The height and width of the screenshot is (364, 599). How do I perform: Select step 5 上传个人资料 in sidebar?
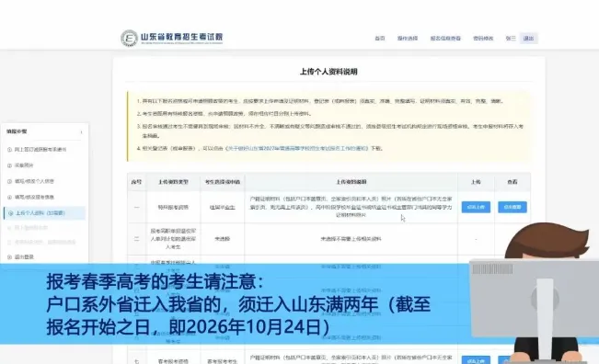pos(45,213)
